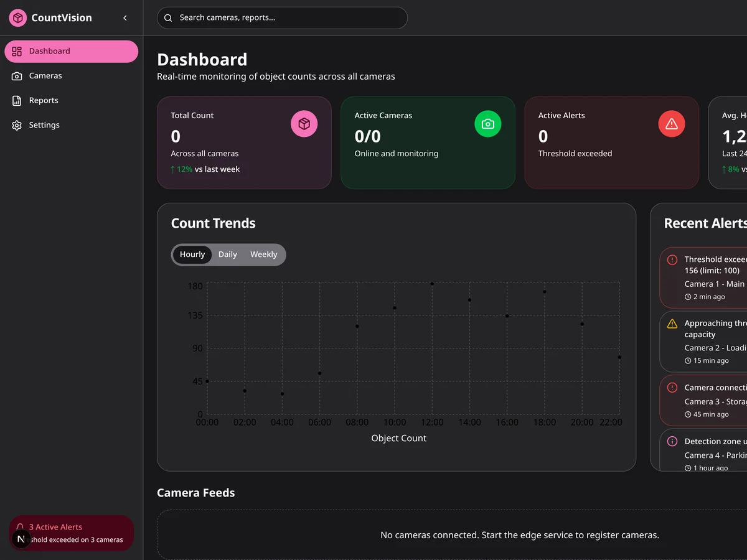The height and width of the screenshot is (560, 747).
Task: Click the Camera Feeds heading
Action: pos(196,493)
